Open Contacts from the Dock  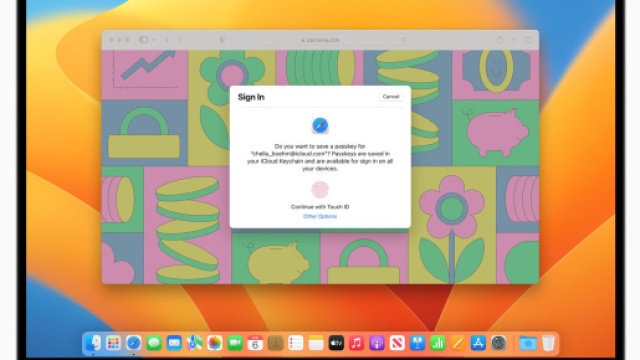tap(276, 343)
